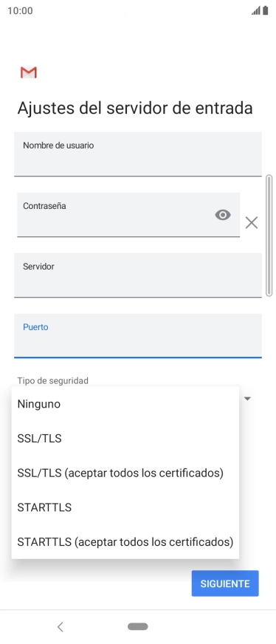Click the SIGUIENTE button
The width and height of the screenshot is (276, 644).
coord(225,583)
